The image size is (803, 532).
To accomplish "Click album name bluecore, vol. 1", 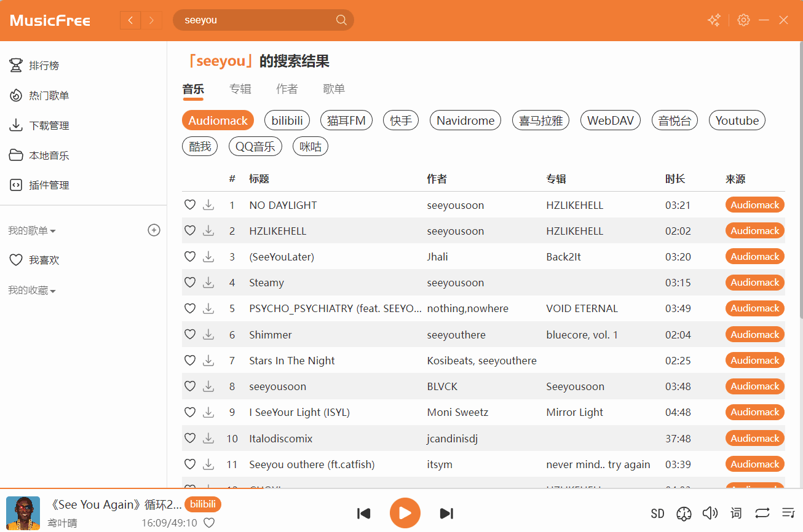I will tap(582, 335).
